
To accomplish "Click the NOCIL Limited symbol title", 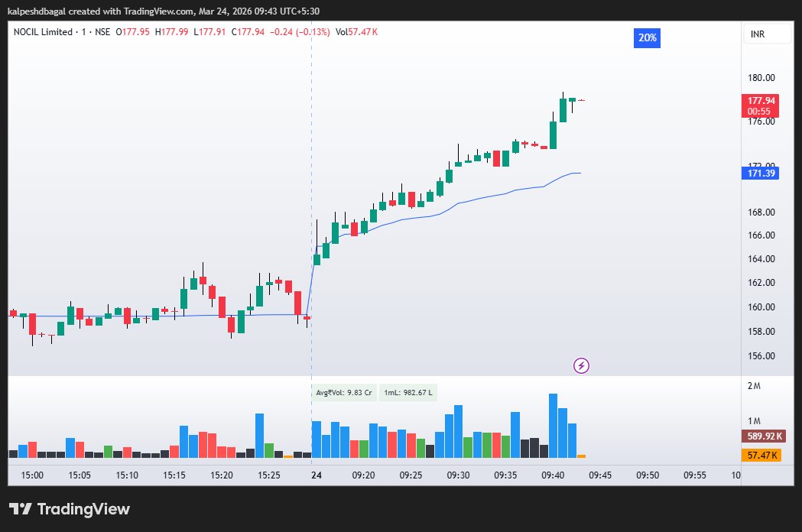I will (x=43, y=31).
